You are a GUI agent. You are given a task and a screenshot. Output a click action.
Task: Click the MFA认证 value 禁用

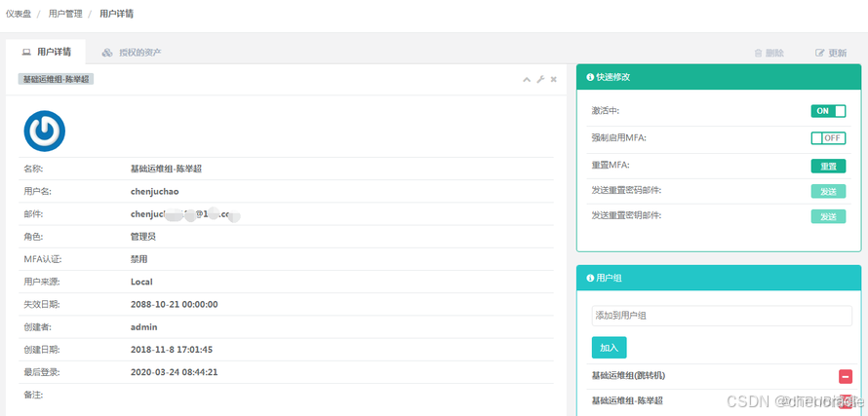[138, 259]
